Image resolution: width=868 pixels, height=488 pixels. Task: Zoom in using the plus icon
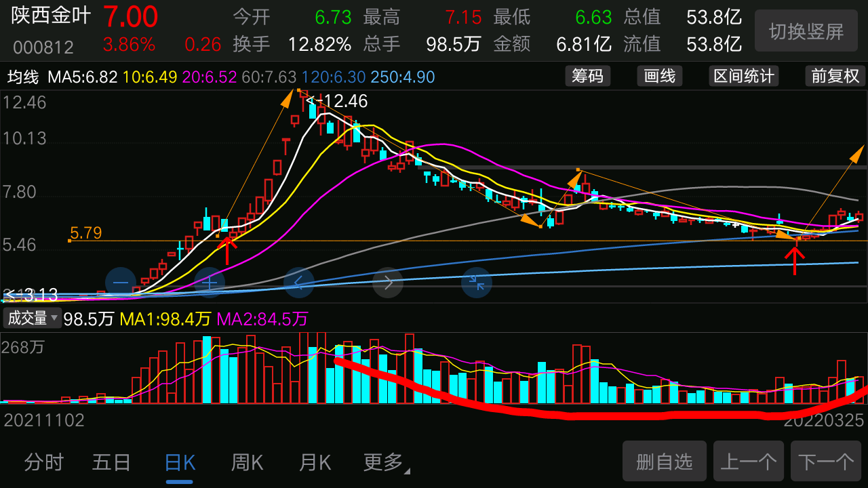click(209, 281)
